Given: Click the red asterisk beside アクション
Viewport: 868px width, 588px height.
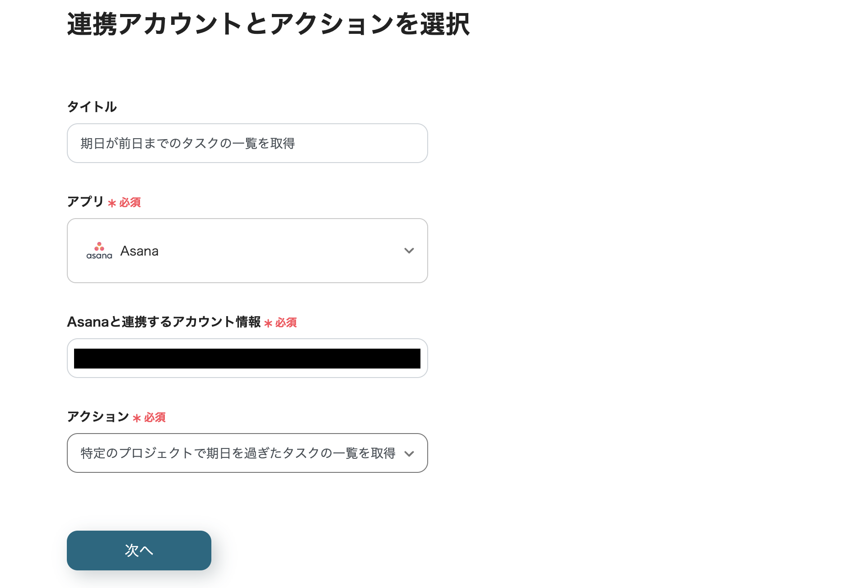Looking at the screenshot, I should click(x=137, y=418).
